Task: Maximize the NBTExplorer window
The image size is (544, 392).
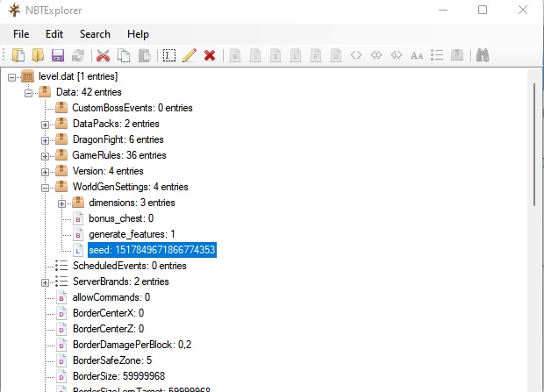Action: 483,10
